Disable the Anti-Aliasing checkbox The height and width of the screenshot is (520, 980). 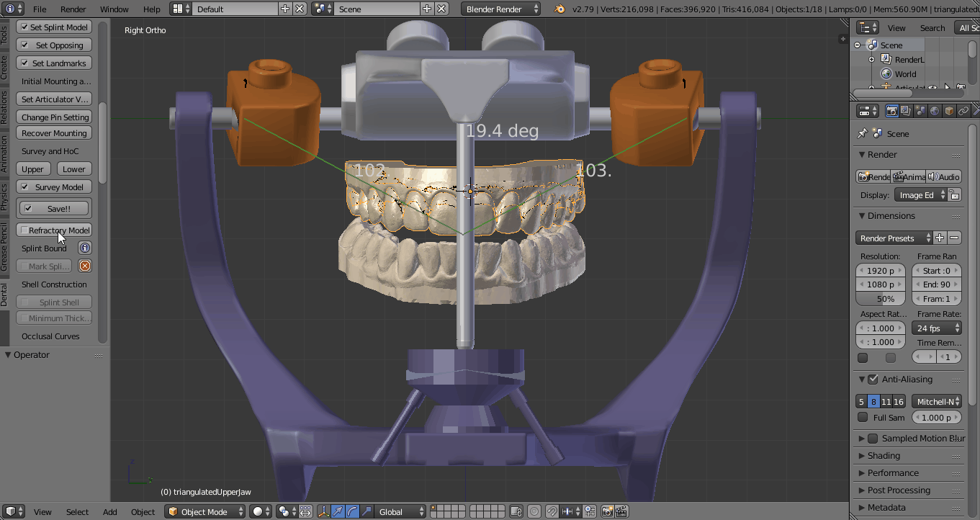[873, 379]
